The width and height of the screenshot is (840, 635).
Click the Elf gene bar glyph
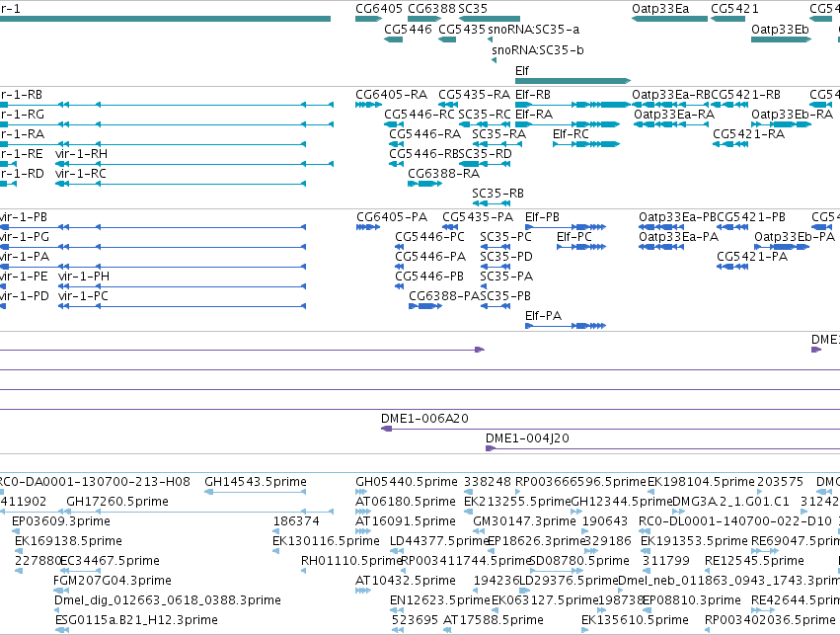pos(573,81)
